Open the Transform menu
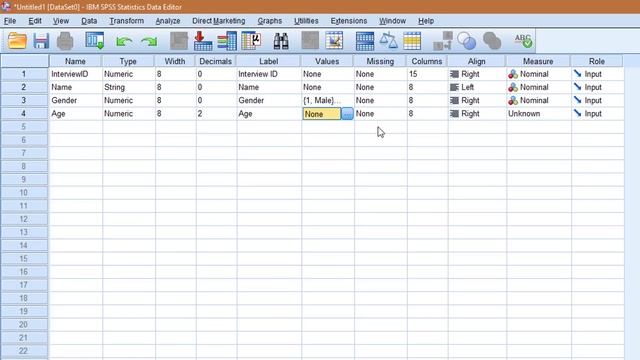 coord(126,21)
